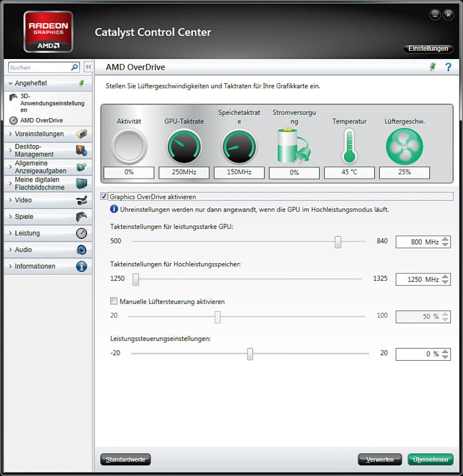Click the memory clock slider handle

(136, 279)
